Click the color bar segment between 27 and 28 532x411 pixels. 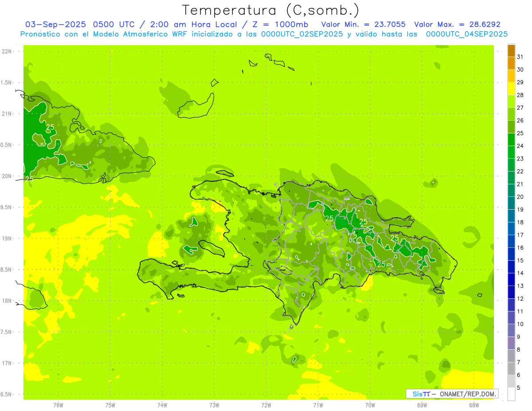(511, 102)
